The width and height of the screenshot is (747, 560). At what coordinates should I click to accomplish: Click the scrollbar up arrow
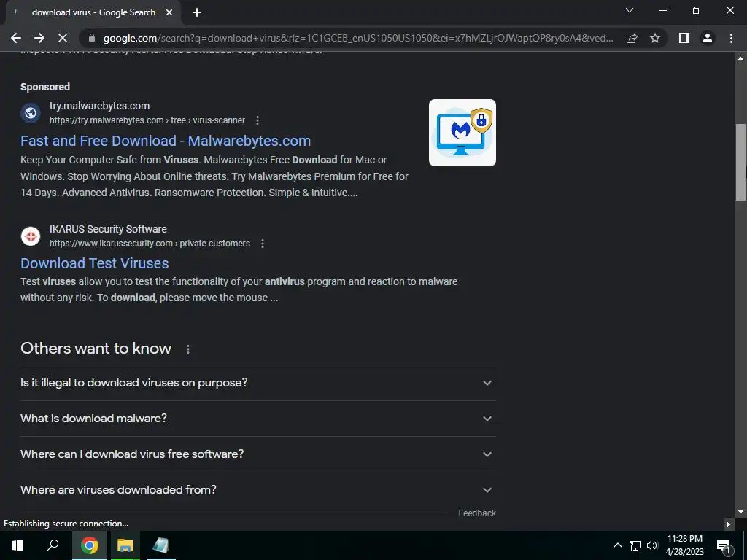(x=740, y=58)
